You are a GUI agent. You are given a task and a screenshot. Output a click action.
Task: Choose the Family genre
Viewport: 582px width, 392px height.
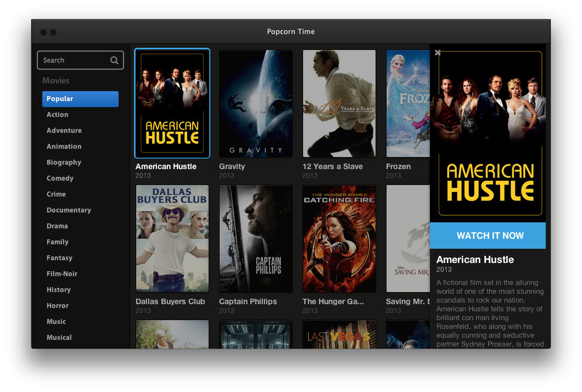[x=58, y=242]
